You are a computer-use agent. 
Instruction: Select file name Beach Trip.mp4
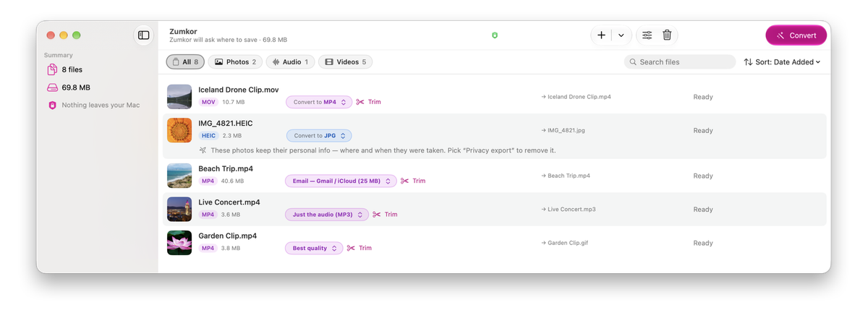pos(226,168)
